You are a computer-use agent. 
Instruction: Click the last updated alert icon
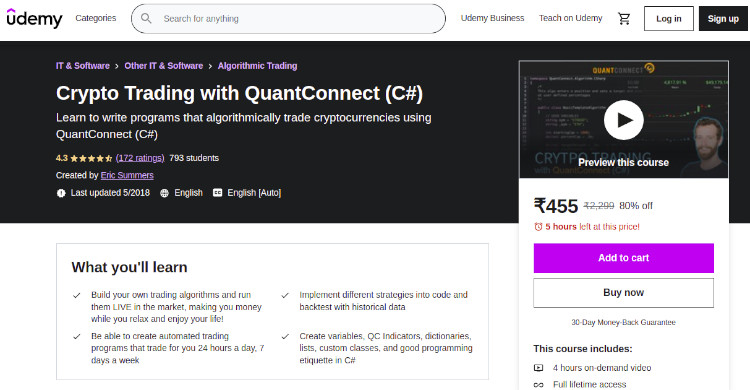tap(61, 193)
